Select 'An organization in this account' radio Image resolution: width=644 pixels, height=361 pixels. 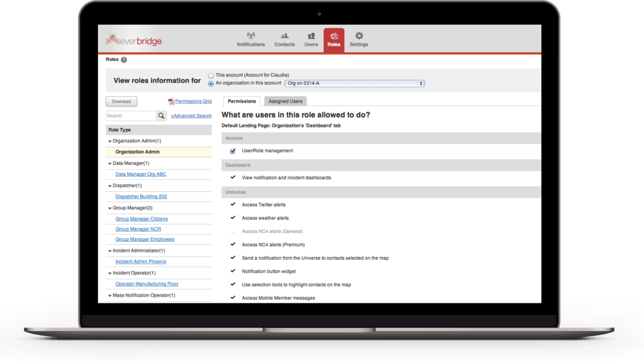211,83
